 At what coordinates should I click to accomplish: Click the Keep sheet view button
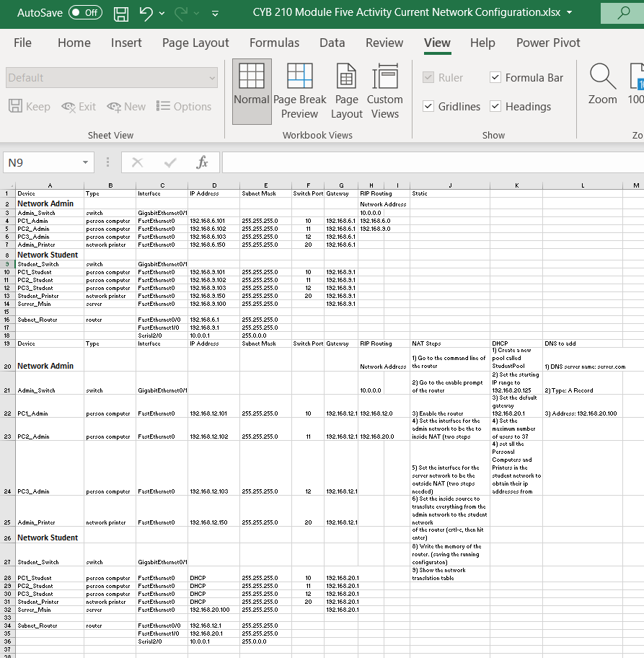click(30, 107)
